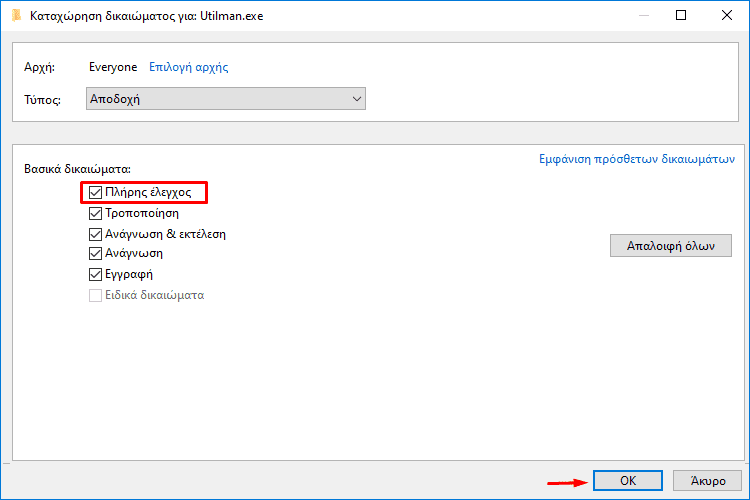Viewport: 750px width, 500px height.
Task: Open Εμφάνιση πρόσθετων δικαιωμάτων link
Action: 637,159
